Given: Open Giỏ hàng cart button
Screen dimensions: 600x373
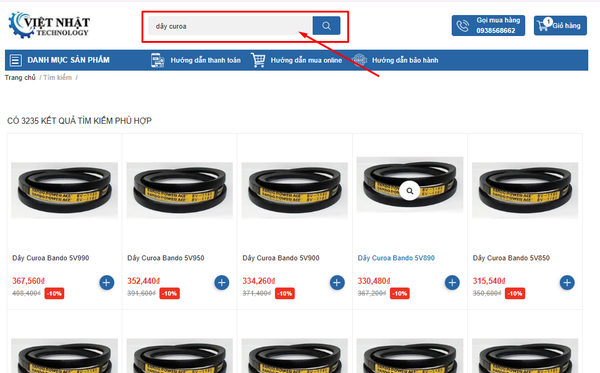Looking at the screenshot, I should [x=560, y=26].
